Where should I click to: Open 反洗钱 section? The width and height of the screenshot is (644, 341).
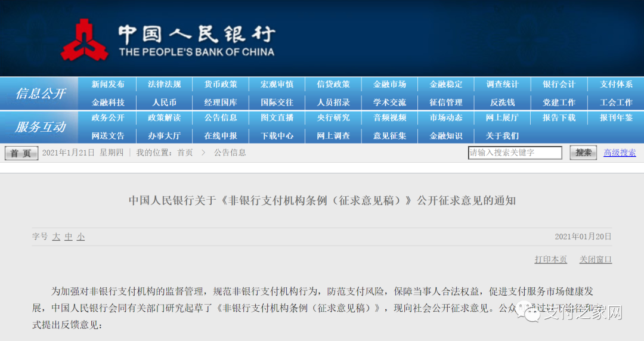(x=502, y=103)
